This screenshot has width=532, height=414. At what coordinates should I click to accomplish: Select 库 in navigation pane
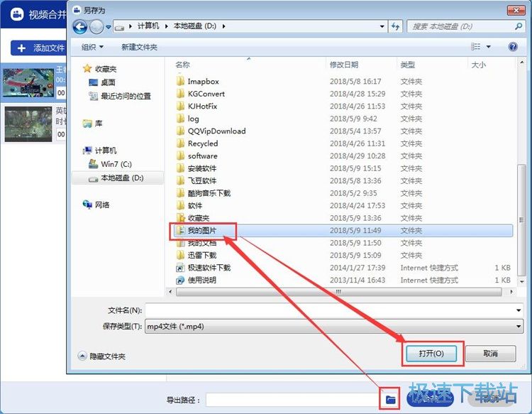coord(93,124)
